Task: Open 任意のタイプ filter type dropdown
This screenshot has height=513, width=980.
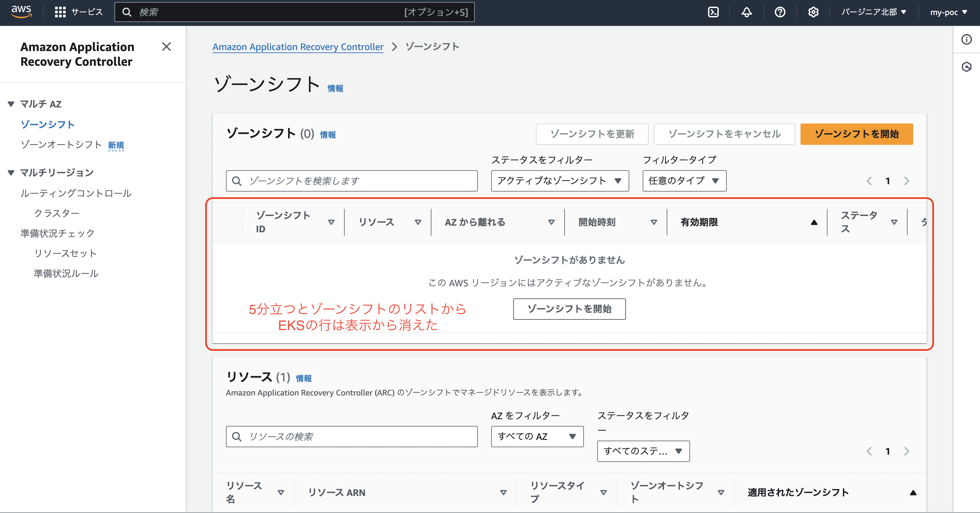Action: coord(684,181)
